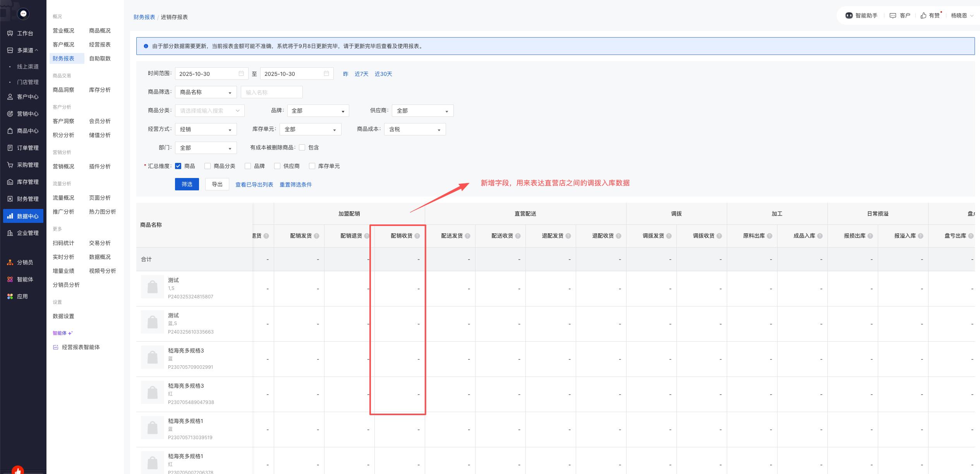This screenshot has height=474, width=980.
Task: Enable the 商品分类 dimension checkbox
Action: [208, 166]
